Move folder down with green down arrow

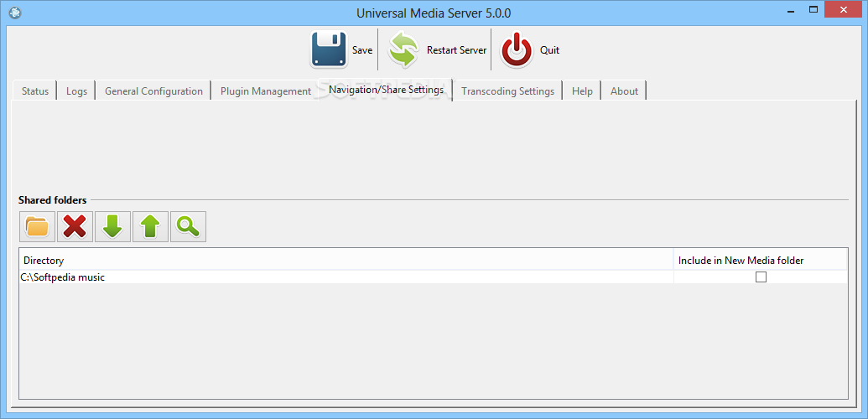pyautogui.click(x=112, y=226)
